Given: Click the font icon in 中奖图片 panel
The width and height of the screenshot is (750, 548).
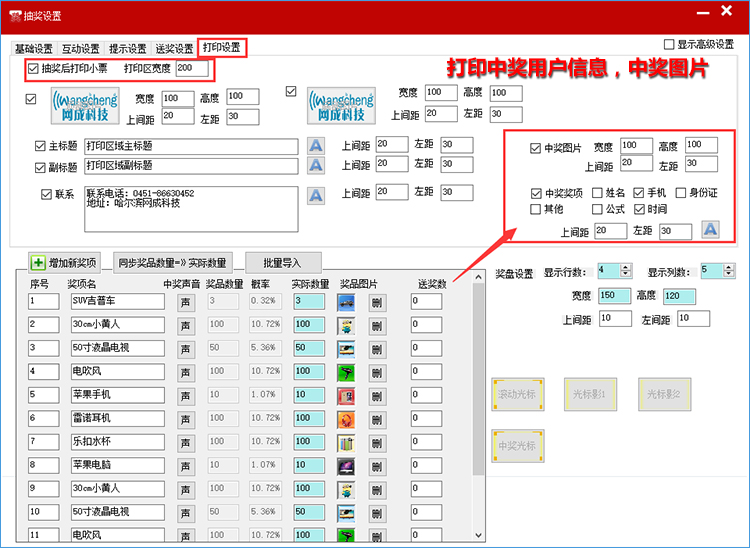Looking at the screenshot, I should (710, 230).
